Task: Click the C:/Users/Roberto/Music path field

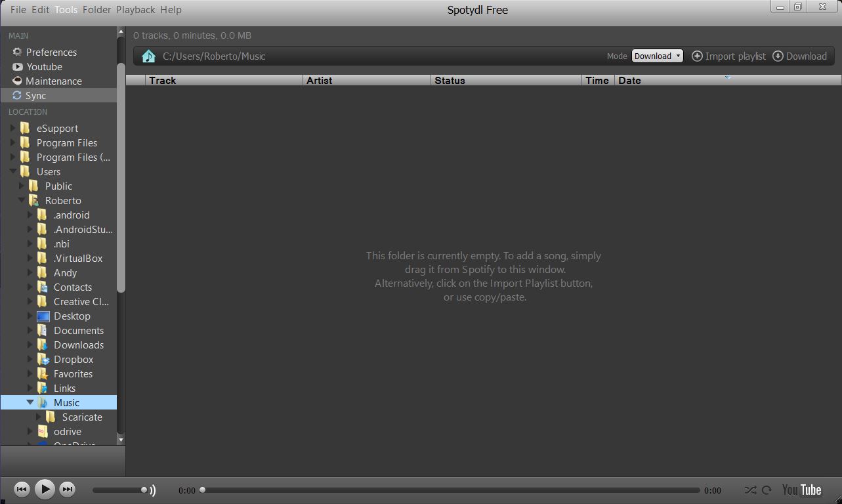Action: tap(214, 56)
